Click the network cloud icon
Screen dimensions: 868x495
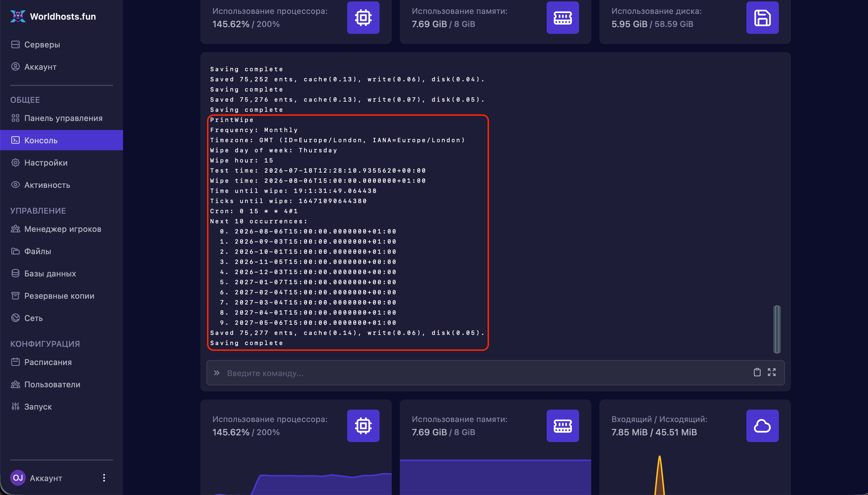(x=762, y=426)
